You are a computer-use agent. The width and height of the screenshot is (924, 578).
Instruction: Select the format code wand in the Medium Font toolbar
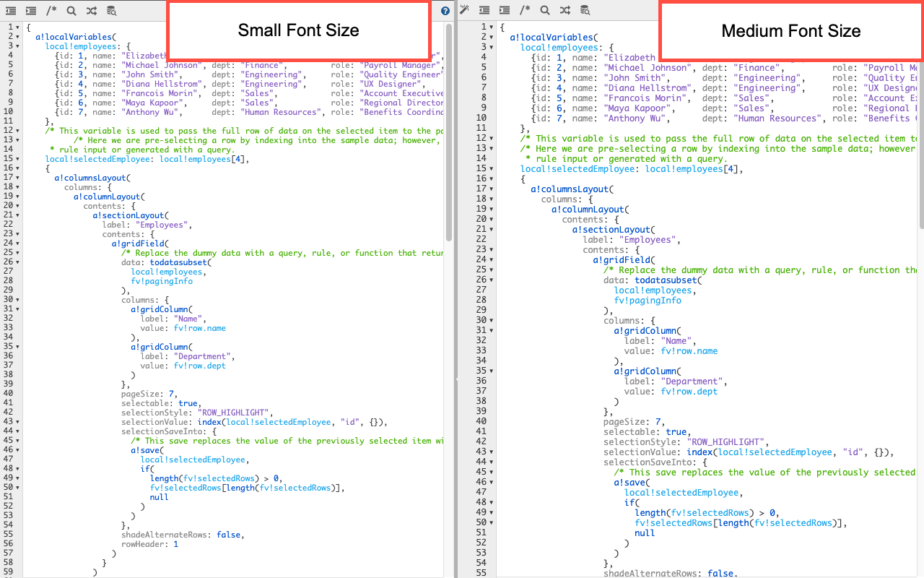[x=464, y=10]
